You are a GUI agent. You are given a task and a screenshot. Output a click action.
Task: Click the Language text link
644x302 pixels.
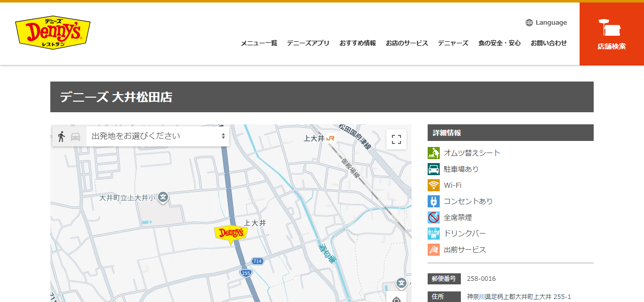tap(551, 23)
